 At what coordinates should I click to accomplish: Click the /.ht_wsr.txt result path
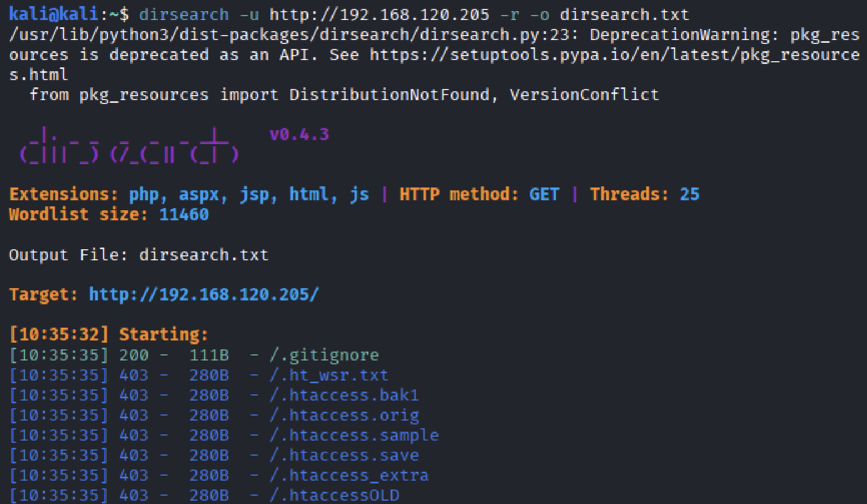[x=328, y=375]
